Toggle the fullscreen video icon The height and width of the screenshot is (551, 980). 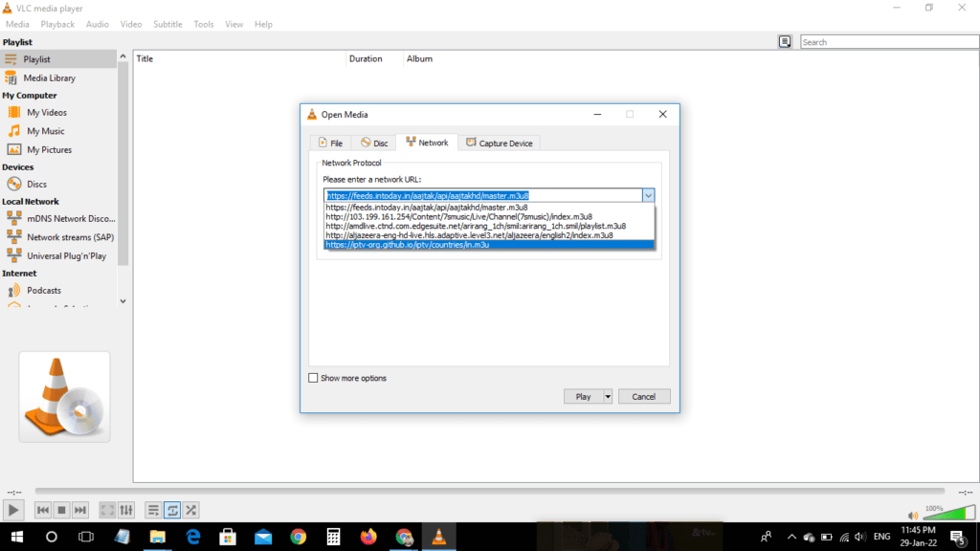107,511
